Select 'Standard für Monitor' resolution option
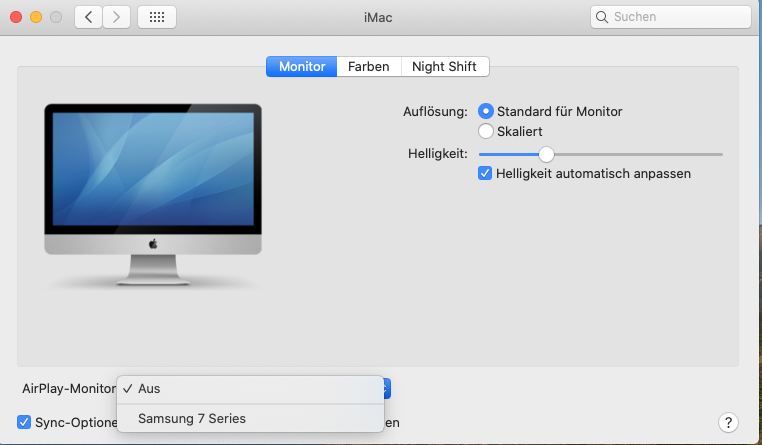Viewport: 762px width, 445px height. (x=486, y=111)
